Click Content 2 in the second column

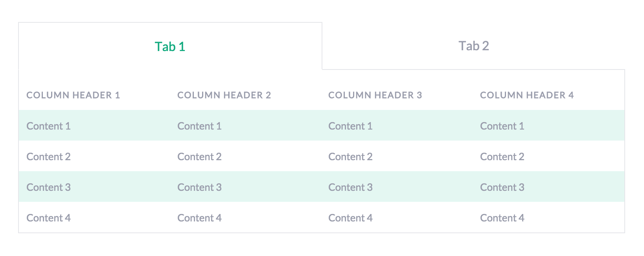(x=199, y=156)
